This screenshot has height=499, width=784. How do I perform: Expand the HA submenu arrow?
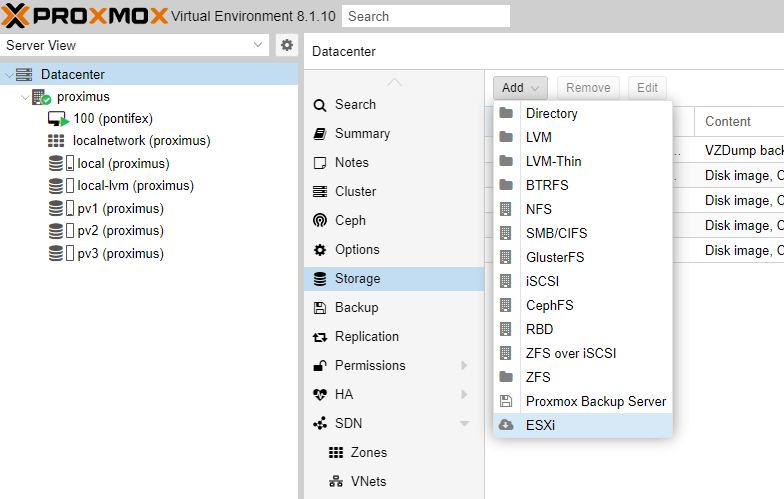[464, 394]
